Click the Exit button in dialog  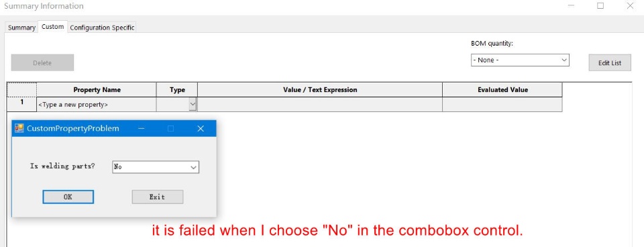[157, 197]
